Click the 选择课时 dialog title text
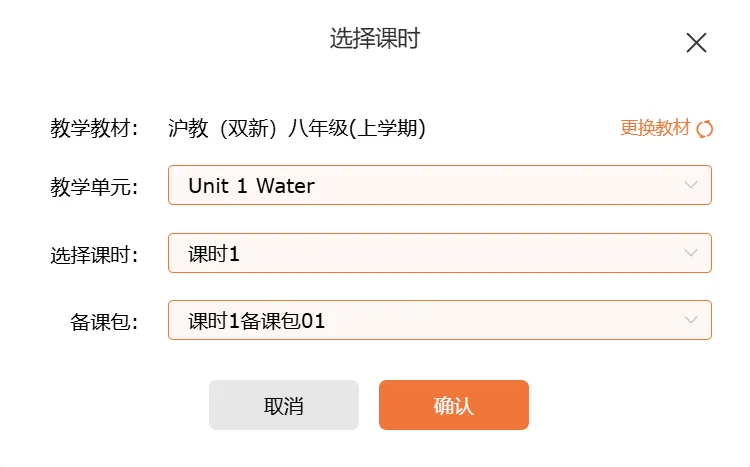750x467 pixels. coord(375,39)
